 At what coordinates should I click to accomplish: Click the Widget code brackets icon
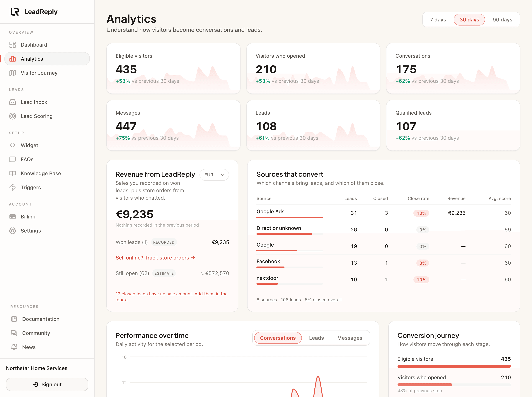pyautogui.click(x=13, y=145)
